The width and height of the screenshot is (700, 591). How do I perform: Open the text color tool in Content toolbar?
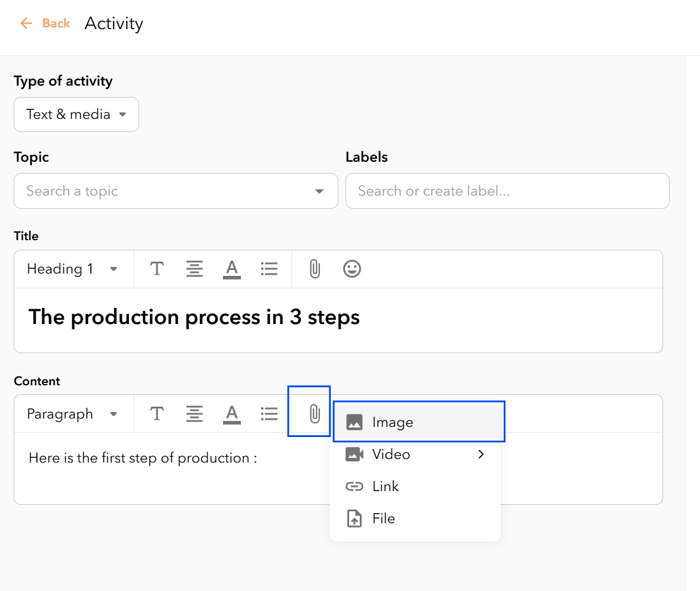[232, 414]
